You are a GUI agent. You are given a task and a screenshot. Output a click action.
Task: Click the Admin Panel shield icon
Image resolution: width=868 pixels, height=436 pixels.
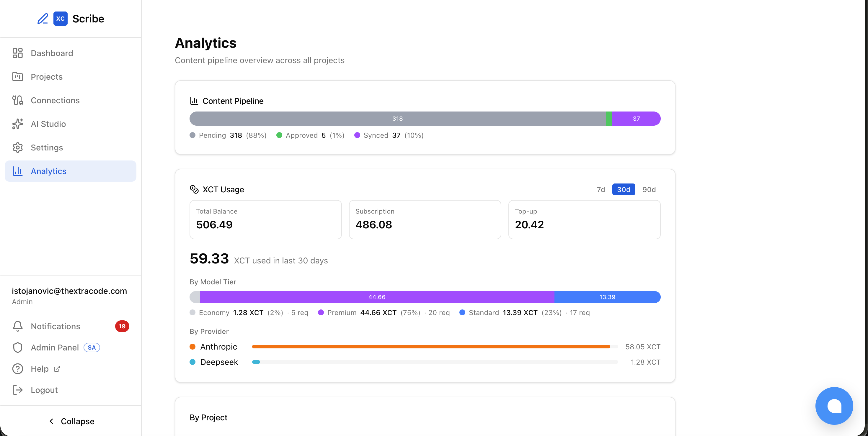pyautogui.click(x=17, y=348)
